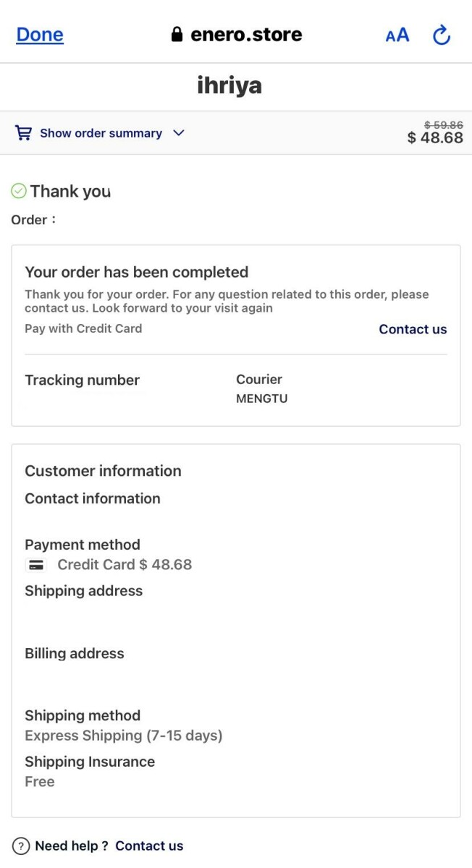Click the green checkmark circle icon
The image size is (472, 868).
tap(19, 191)
